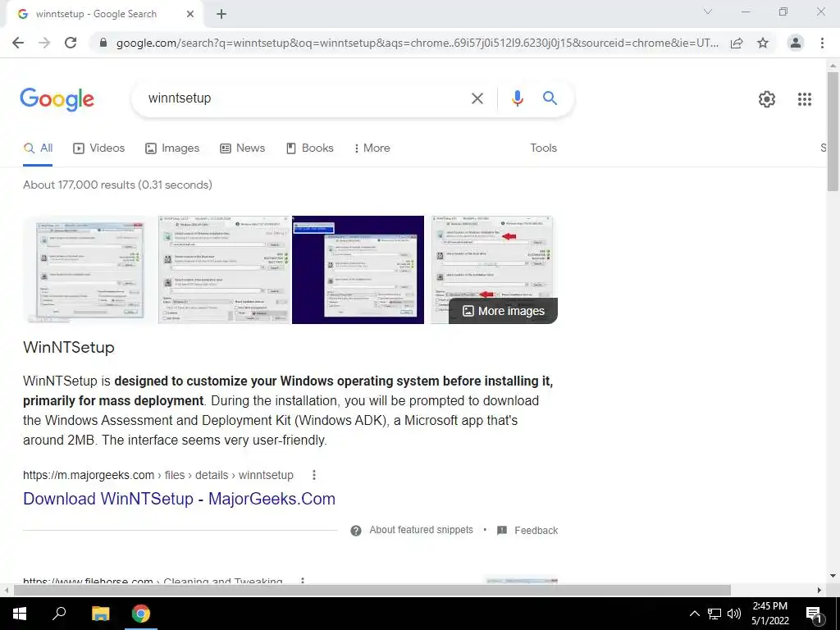Open taskbar search magnifier
Viewport: 840px width, 630px height.
tap(59, 614)
